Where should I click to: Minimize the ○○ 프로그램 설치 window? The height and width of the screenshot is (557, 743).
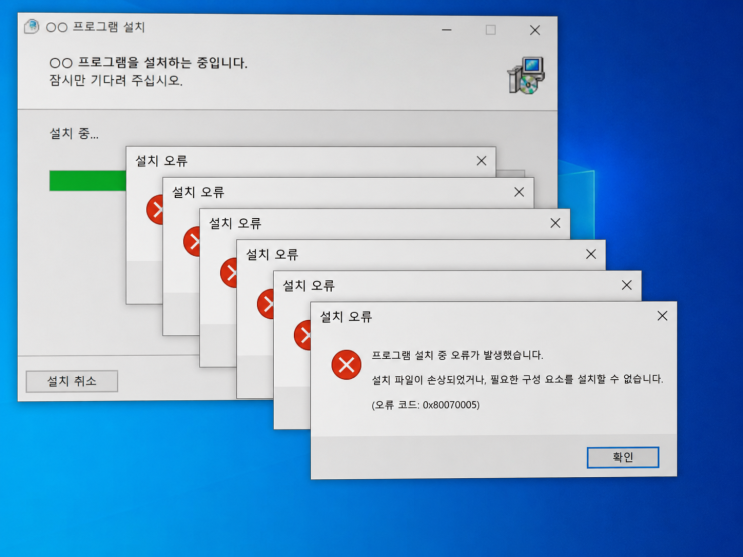pos(446,30)
